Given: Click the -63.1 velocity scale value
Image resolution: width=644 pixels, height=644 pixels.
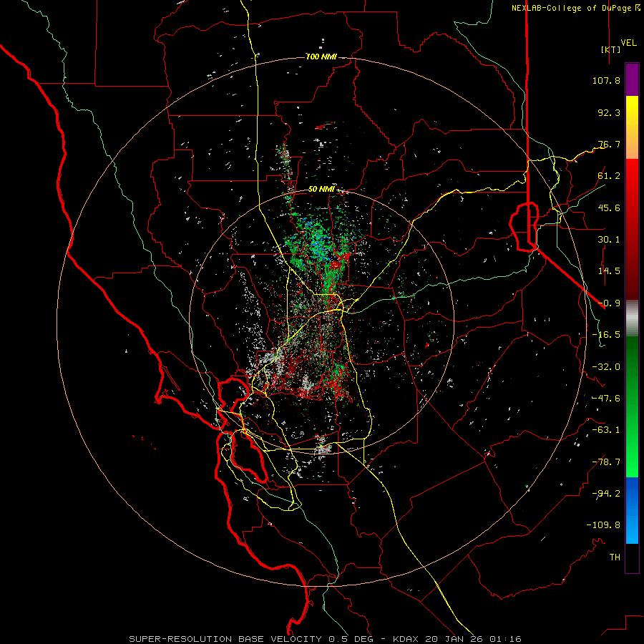Looking at the screenshot, I should pyautogui.click(x=606, y=430).
